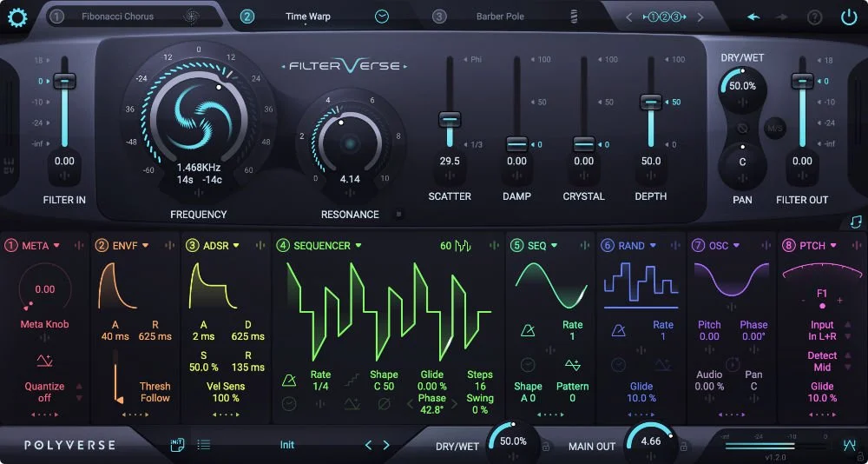Click the Scatter slider handle
The height and width of the screenshot is (464, 868).
pos(450,119)
